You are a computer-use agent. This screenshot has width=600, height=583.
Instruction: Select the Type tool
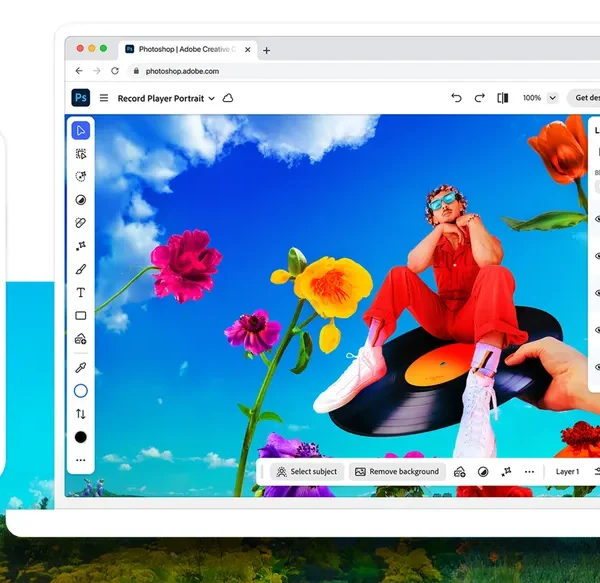(81, 293)
